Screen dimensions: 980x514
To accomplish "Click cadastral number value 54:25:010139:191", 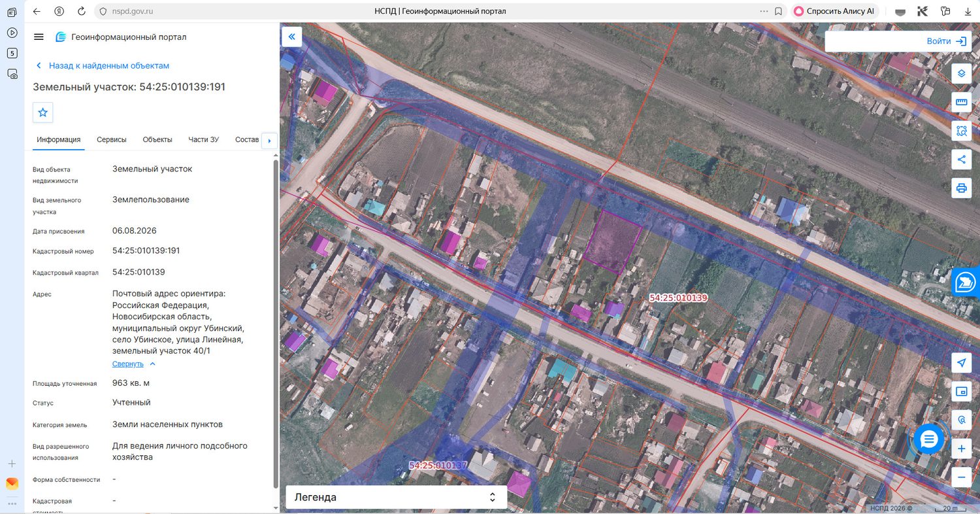I will (x=146, y=250).
